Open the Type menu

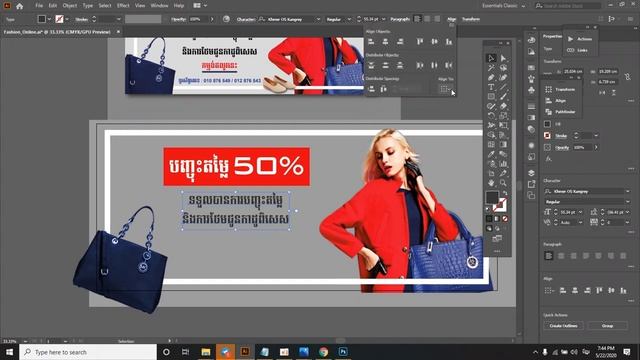pos(88,6)
